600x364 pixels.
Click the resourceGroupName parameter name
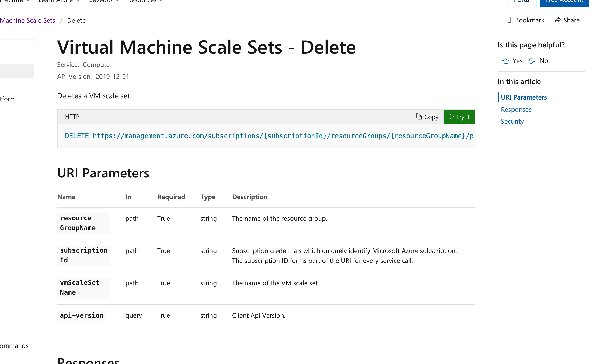click(x=84, y=223)
